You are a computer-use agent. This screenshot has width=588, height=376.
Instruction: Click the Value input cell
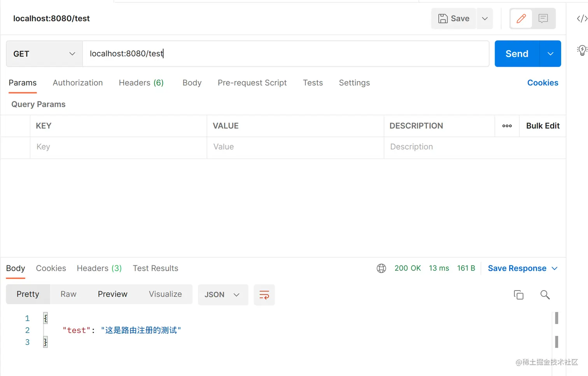coord(296,147)
